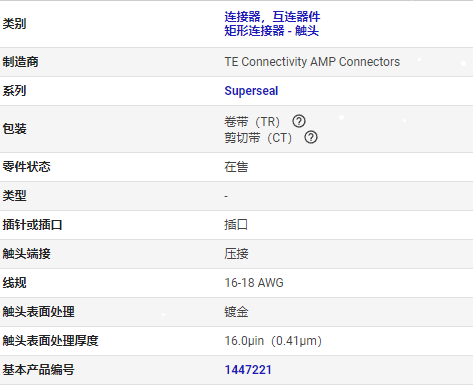This screenshot has width=473, height=385.
Task: Click the 插口 pin or socket value
Action: (x=236, y=225)
